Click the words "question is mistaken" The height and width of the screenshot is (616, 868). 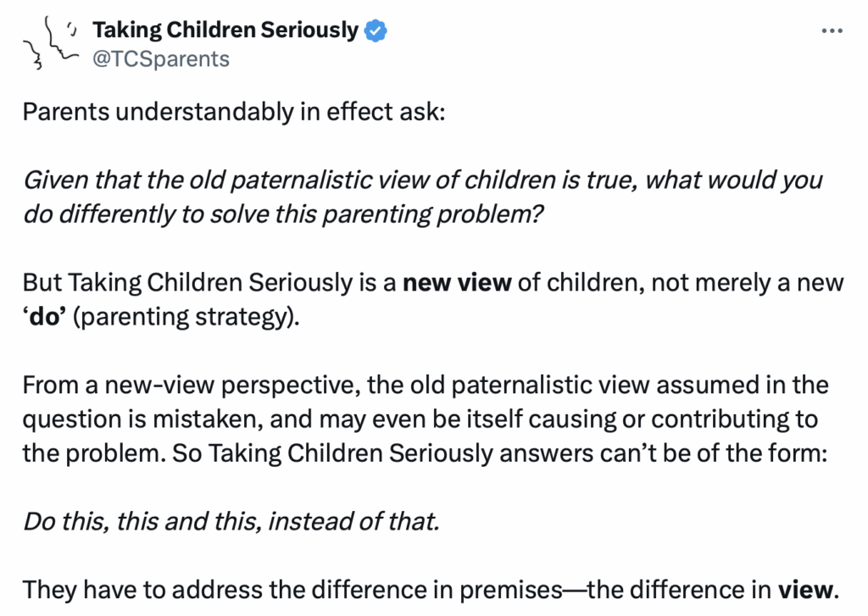(x=128, y=419)
